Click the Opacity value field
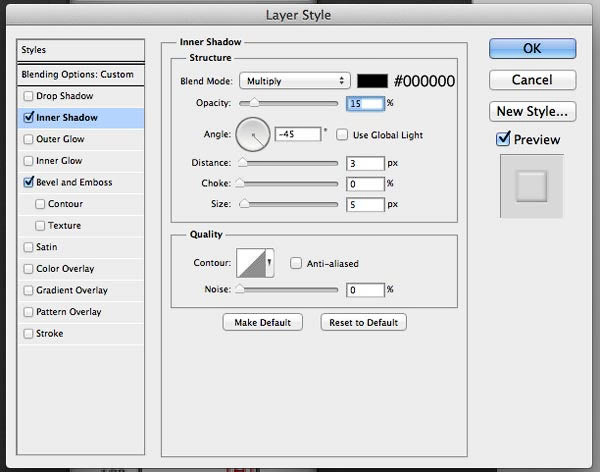Screen dimensions: 600x472 (365, 103)
